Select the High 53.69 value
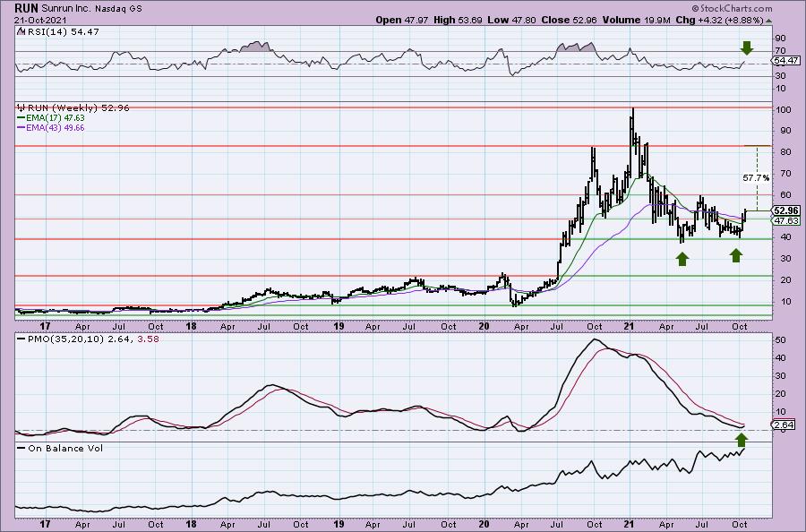 pos(458,20)
